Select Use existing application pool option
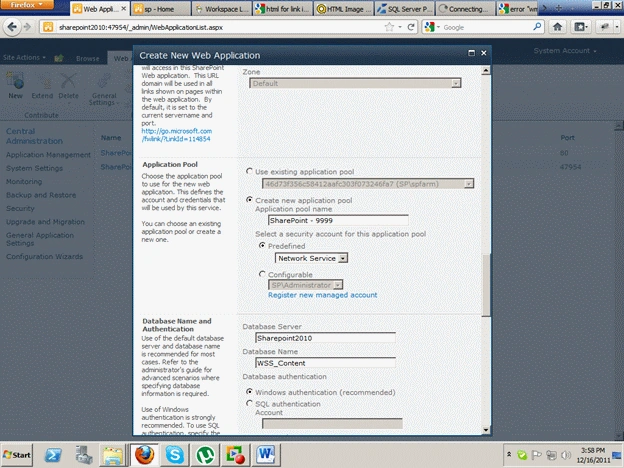Screen dimensions: 624x468 click(x=250, y=171)
